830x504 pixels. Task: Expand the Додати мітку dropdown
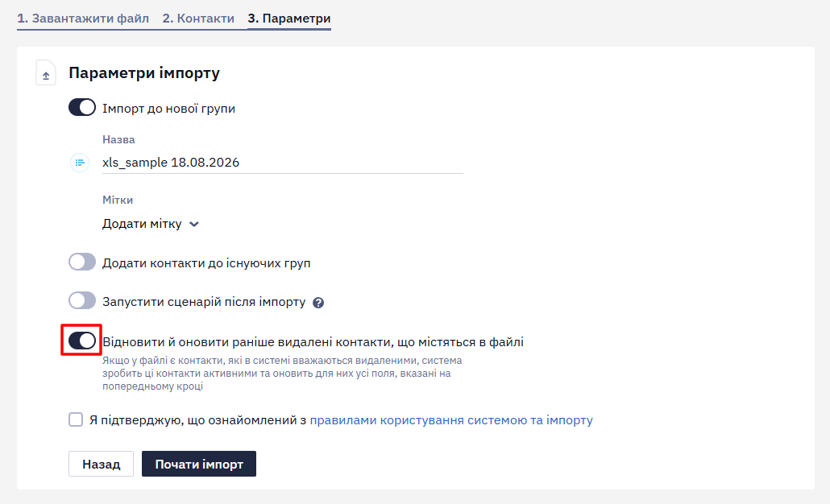point(151,224)
